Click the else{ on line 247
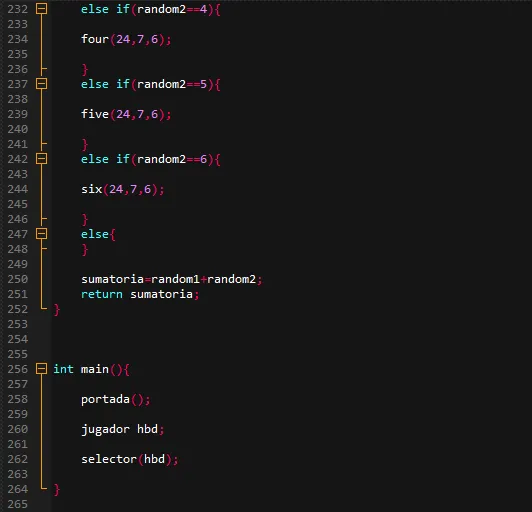Image resolution: width=532 pixels, height=512 pixels. click(x=98, y=234)
